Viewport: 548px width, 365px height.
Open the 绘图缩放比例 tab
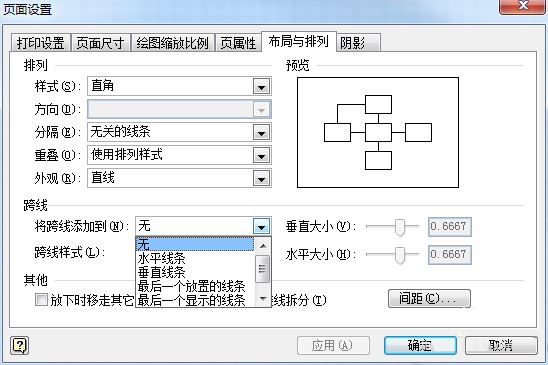point(173,43)
